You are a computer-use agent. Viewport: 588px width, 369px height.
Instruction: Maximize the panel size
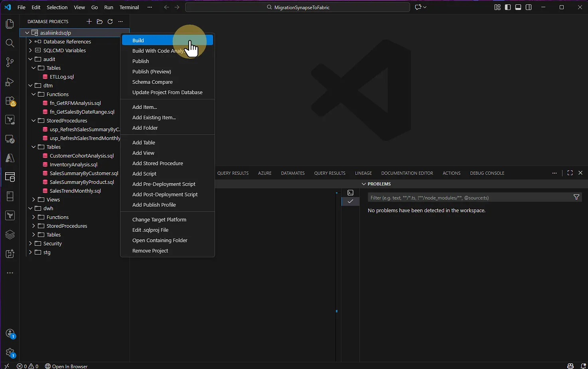[x=570, y=173]
